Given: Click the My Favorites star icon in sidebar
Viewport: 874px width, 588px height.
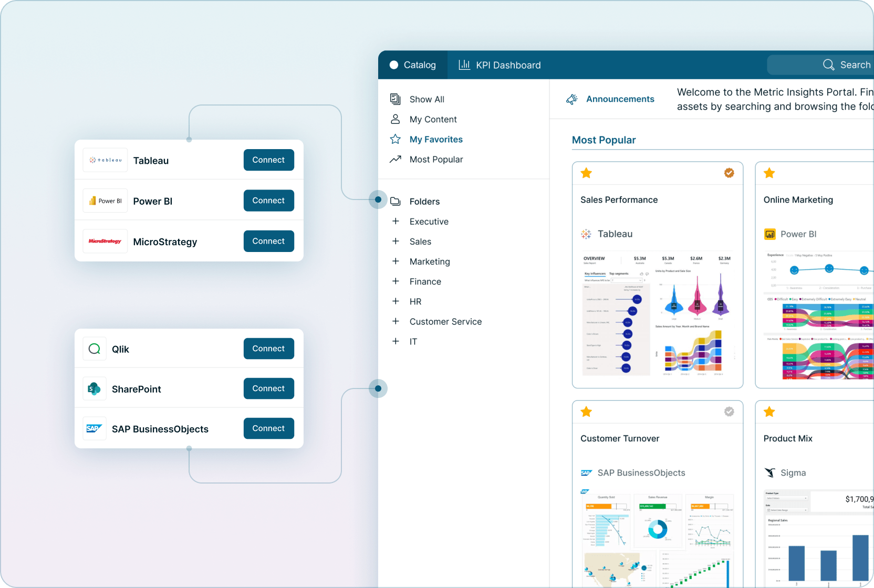Looking at the screenshot, I should 396,139.
